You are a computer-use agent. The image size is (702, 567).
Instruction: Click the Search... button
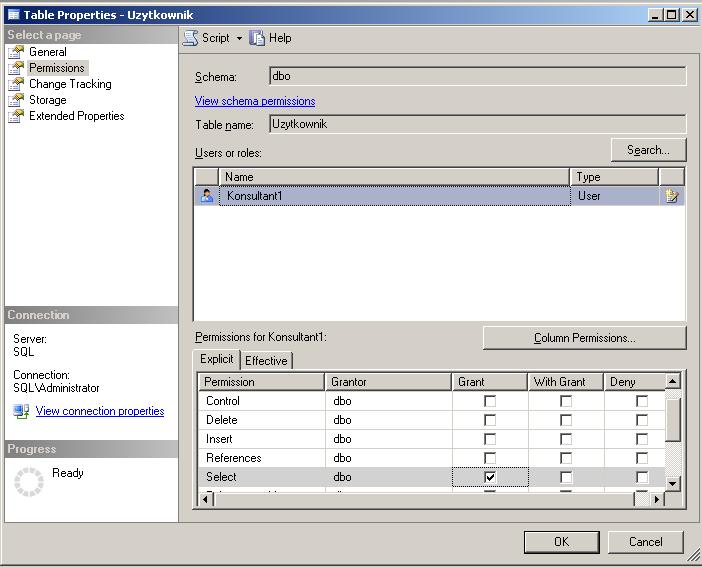tap(648, 150)
